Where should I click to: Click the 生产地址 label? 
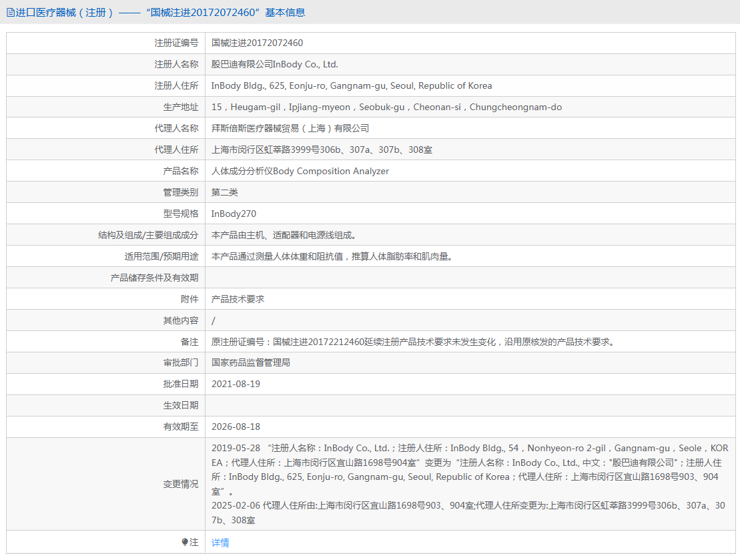(181, 107)
